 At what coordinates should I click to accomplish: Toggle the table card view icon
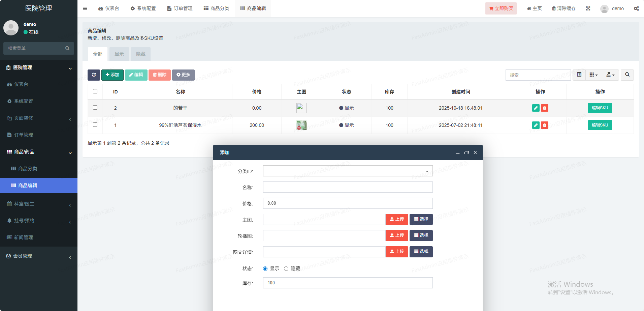tap(579, 75)
